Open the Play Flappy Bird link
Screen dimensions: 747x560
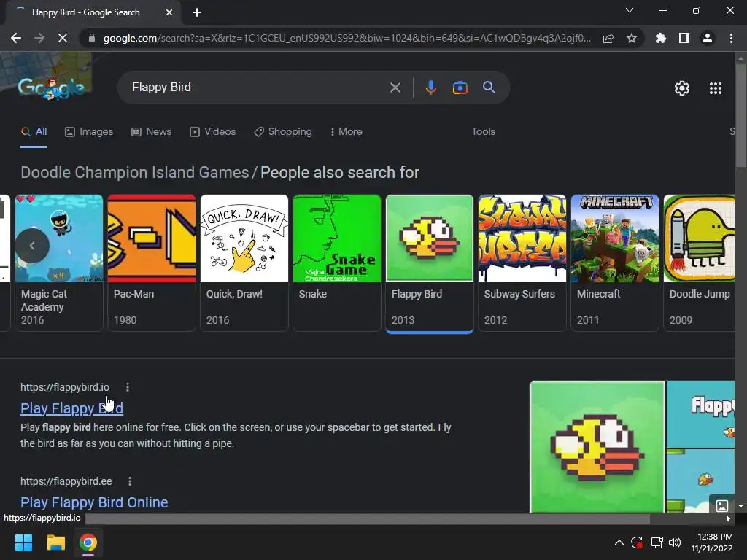click(x=71, y=408)
